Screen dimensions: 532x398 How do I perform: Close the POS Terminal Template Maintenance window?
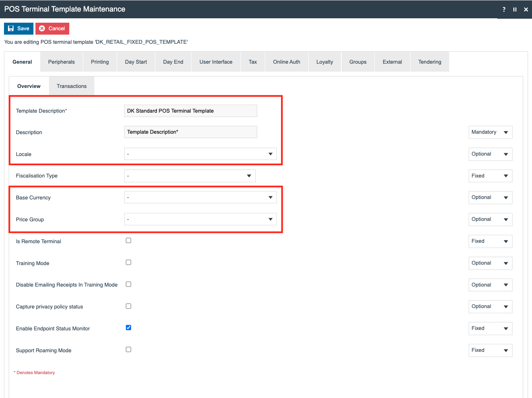point(526,9)
